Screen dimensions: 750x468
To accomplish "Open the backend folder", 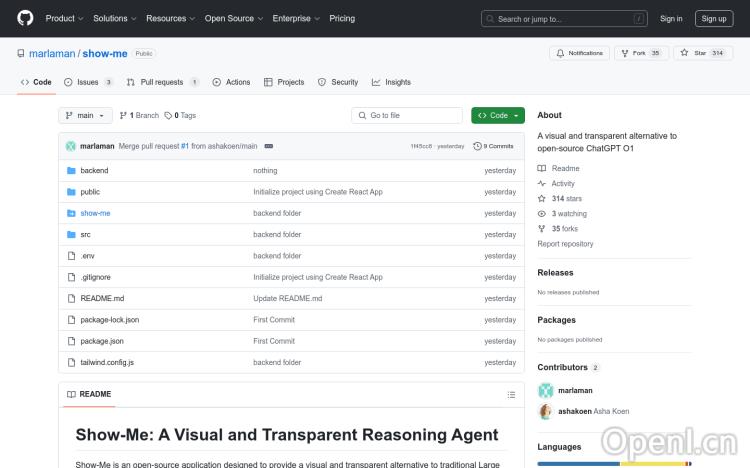I will coord(94,171).
